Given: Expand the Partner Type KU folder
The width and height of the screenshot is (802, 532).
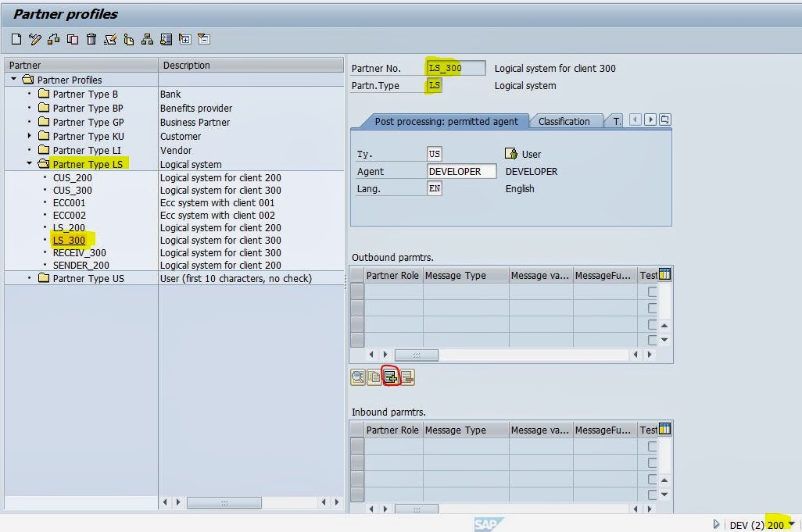Looking at the screenshot, I should (30, 136).
